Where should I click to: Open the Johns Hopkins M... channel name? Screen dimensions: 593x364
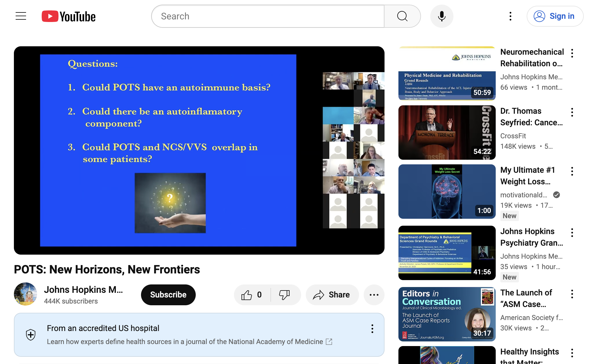pos(83,290)
